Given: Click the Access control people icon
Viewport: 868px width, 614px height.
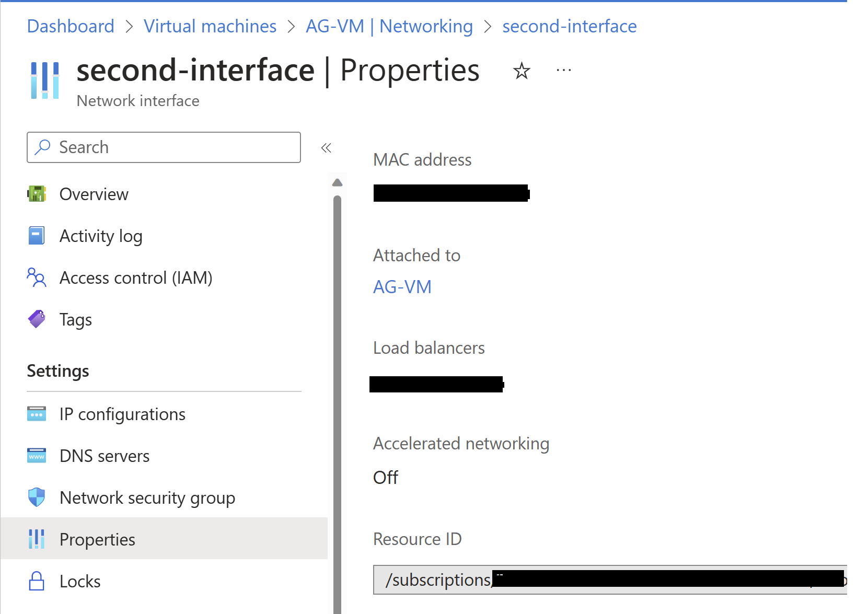Looking at the screenshot, I should (x=37, y=277).
